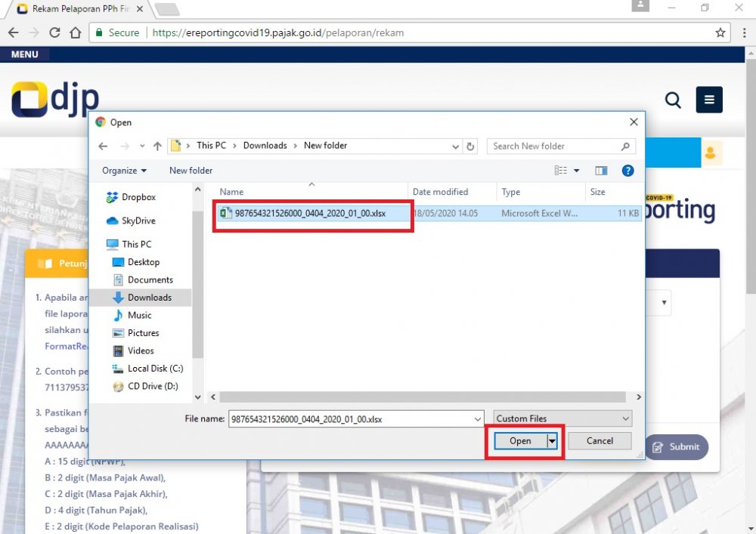Viewport: 756px width, 534px height.
Task: Go up one folder with the up arrow
Action: point(157,146)
